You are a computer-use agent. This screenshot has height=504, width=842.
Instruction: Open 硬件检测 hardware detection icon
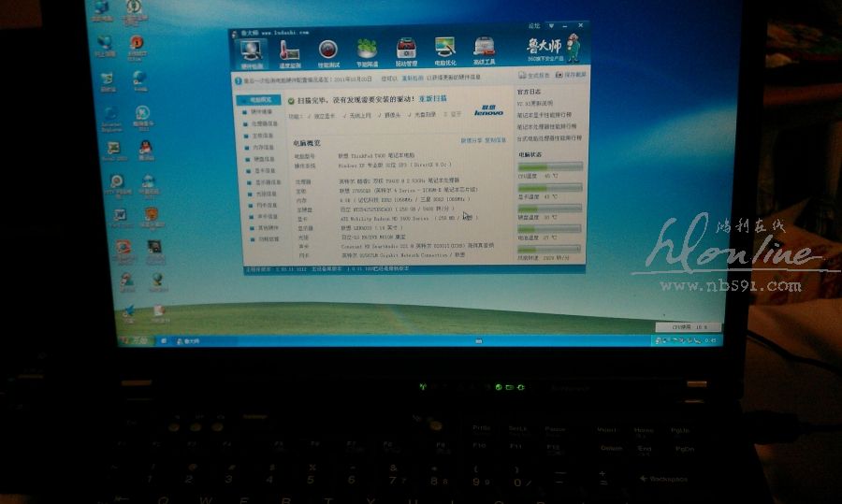pos(254,52)
